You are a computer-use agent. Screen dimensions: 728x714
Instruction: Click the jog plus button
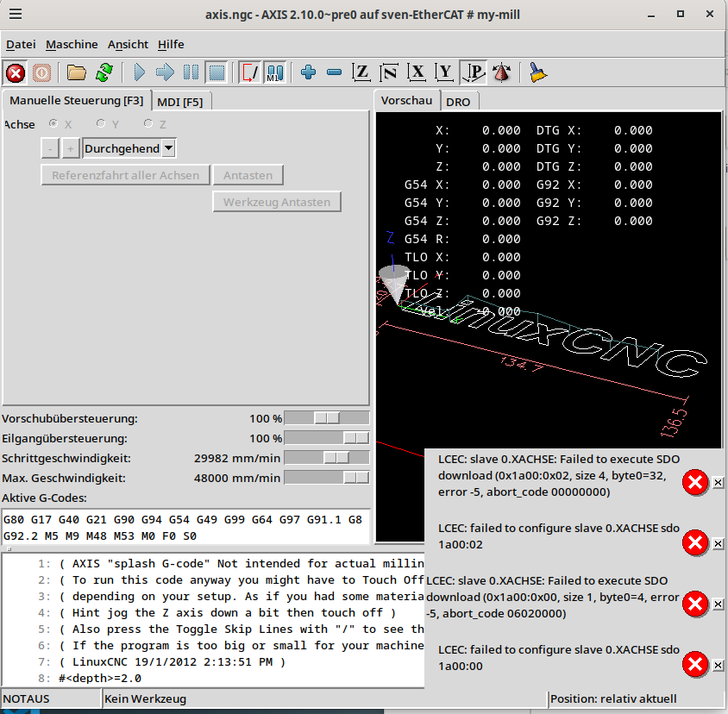click(70, 148)
